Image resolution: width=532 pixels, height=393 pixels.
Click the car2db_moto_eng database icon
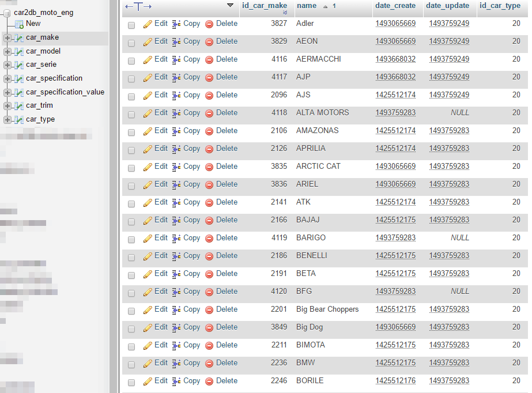7,13
